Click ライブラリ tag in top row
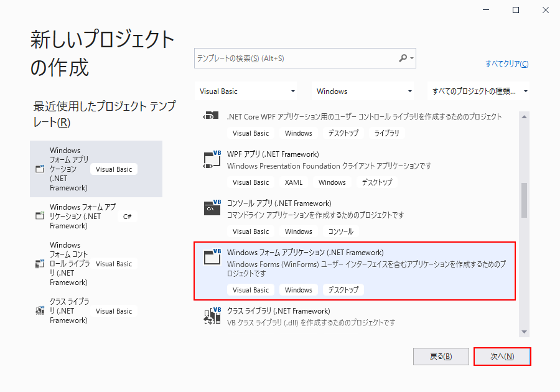Viewport: 560px width, 392px height. pyautogui.click(x=386, y=133)
